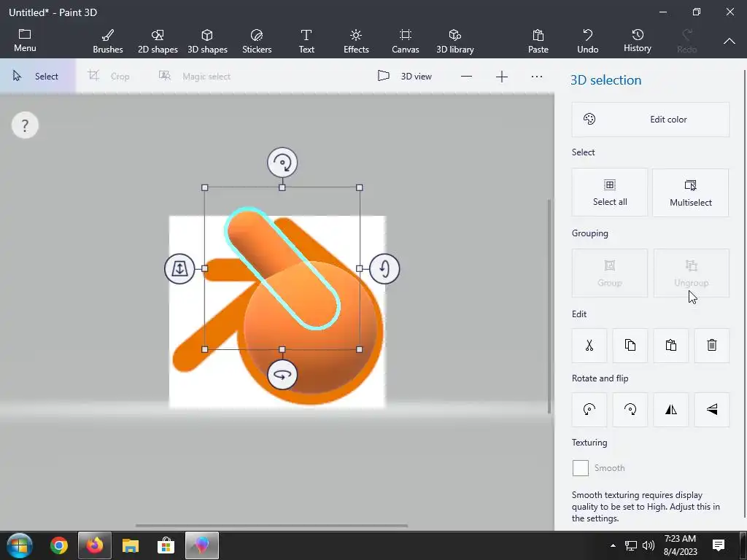
Task: Open Firefox from the taskbar
Action: click(95, 545)
